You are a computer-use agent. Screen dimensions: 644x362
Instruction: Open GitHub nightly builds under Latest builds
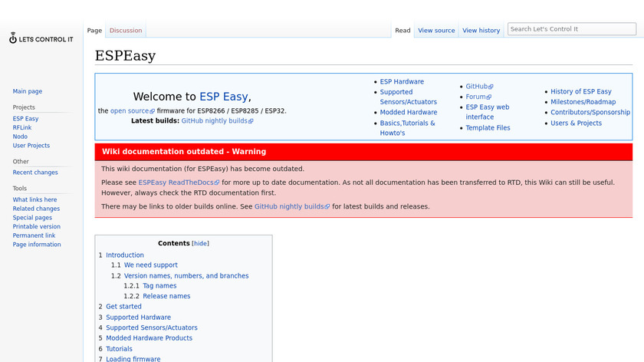click(217, 121)
